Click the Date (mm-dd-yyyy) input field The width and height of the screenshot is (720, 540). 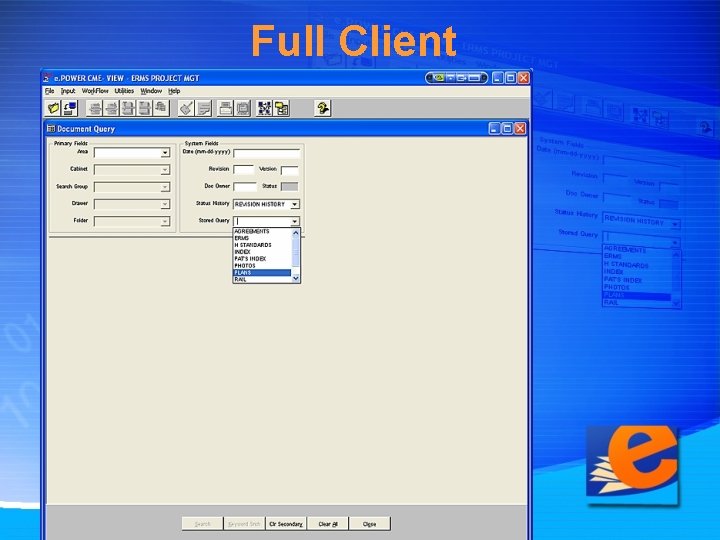(x=267, y=153)
